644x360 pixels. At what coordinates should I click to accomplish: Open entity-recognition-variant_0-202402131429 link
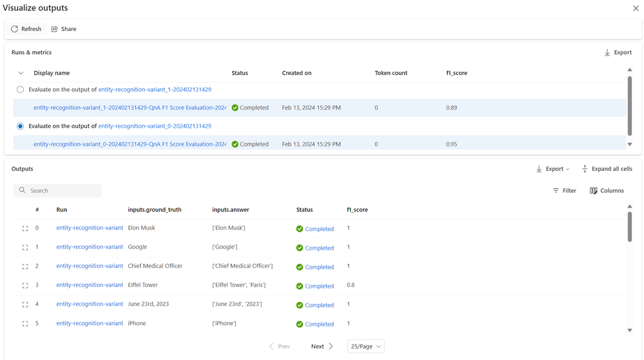(155, 126)
